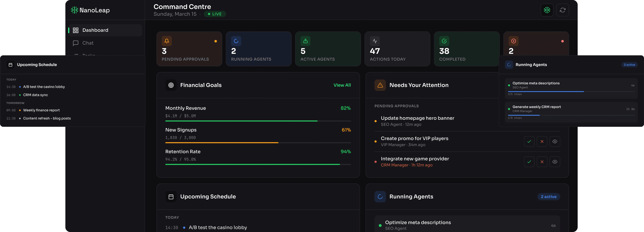Open the Update homepage hero banner approval
The image size is (644, 232).
[x=417, y=118]
